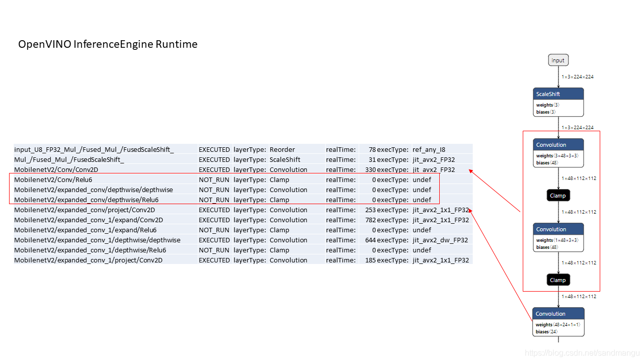The image size is (644, 362).
Task: Select the Clamp node under the 3×48×3×3 Convolution
Action: coord(558,196)
